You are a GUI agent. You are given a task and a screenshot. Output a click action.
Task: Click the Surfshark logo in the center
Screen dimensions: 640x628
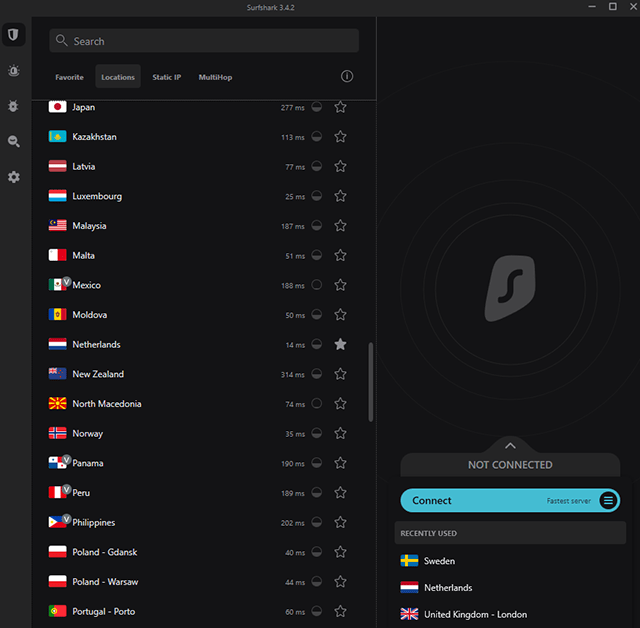pos(510,288)
